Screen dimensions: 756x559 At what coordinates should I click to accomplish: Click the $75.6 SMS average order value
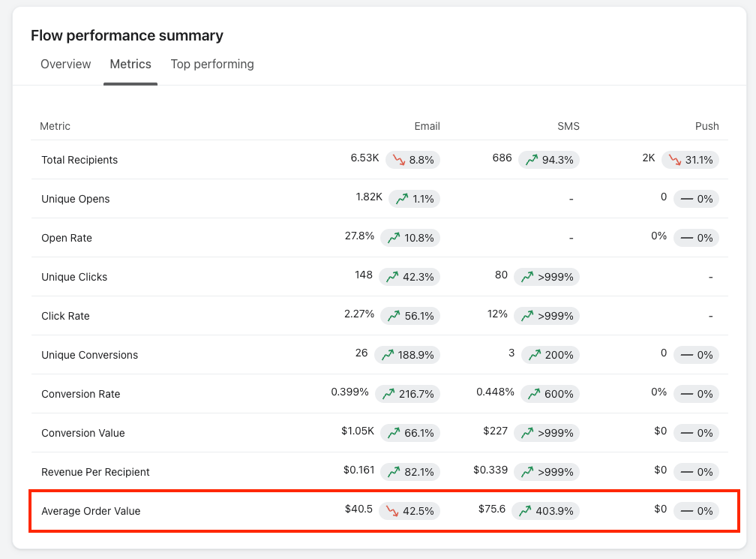(x=491, y=509)
